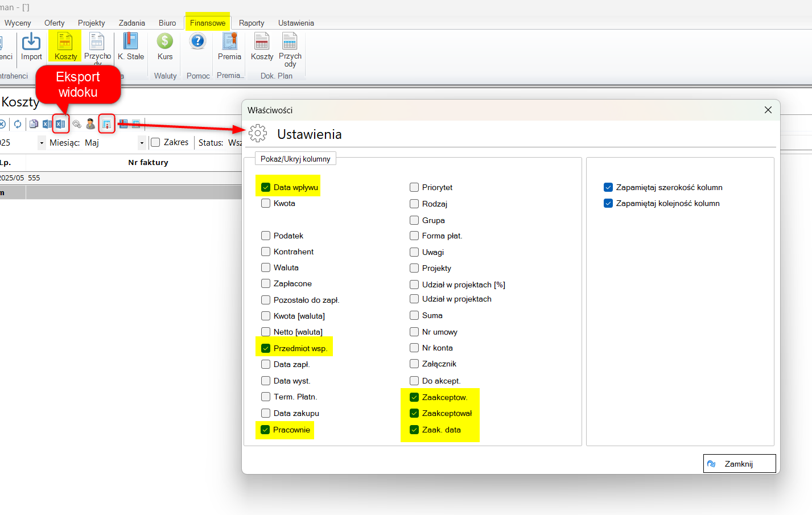Screen dimensions: 812x515
Task: Disable Zapamiętaj kolejność kolumn
Action: tap(608, 203)
